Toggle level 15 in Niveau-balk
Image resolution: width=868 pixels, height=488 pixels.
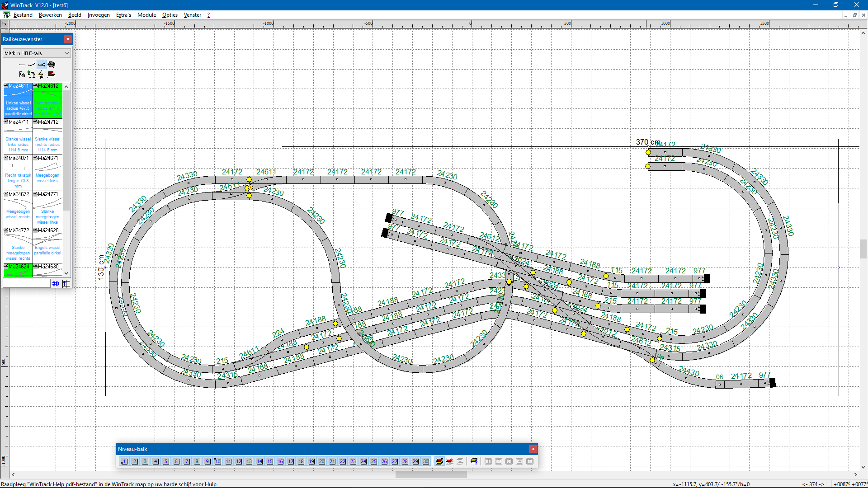pyautogui.click(x=270, y=461)
